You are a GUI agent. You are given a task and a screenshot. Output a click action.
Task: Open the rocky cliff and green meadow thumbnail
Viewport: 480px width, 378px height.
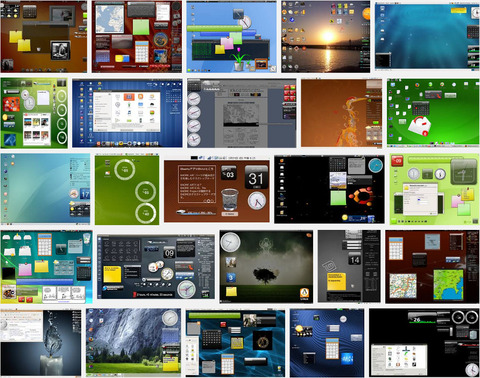tap(133, 343)
